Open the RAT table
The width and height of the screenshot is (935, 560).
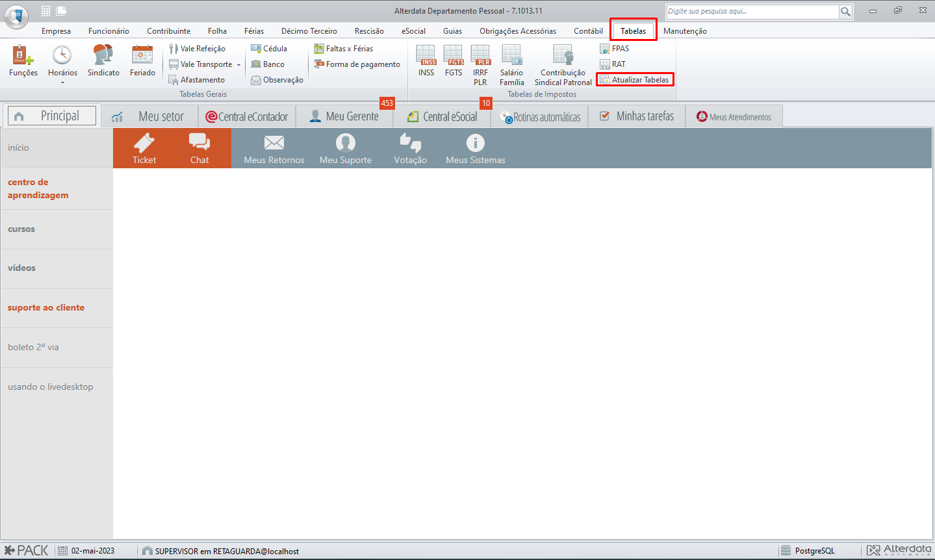(x=613, y=64)
